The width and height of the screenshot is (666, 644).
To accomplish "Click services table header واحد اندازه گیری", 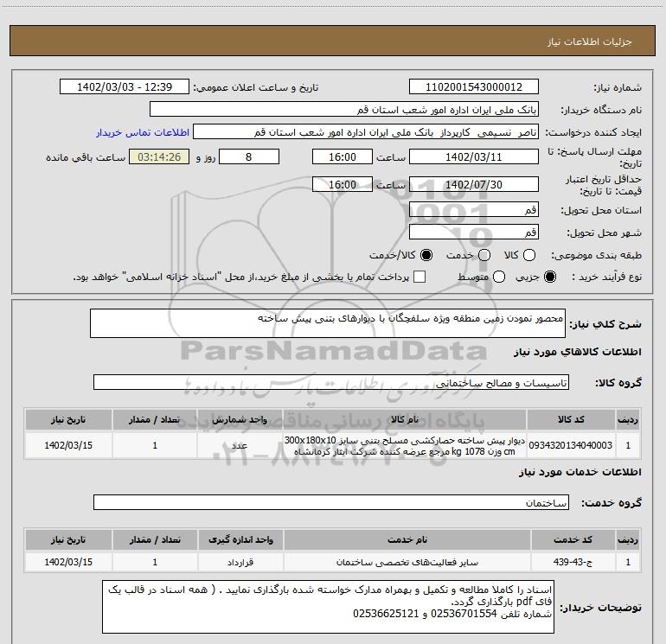I will tap(240, 539).
